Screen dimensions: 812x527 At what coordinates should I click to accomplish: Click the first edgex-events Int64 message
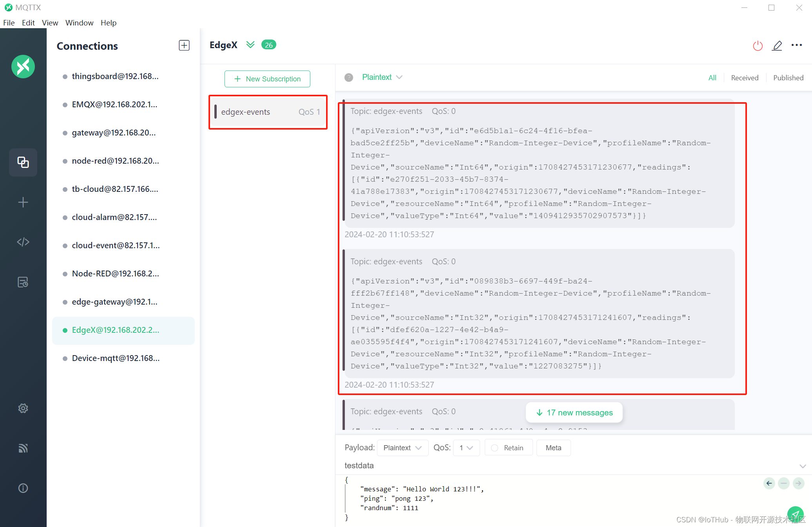click(538, 164)
